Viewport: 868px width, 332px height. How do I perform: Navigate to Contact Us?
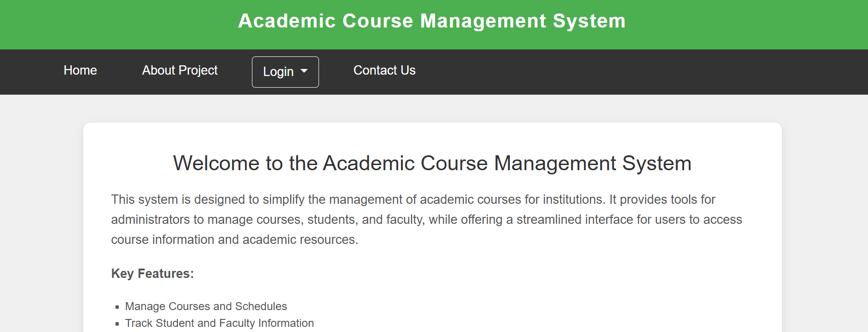tap(384, 70)
